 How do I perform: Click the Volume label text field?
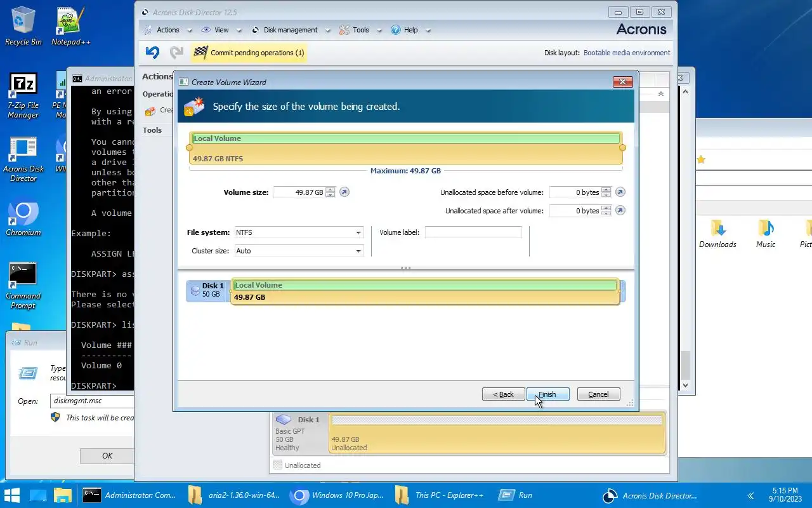coord(473,232)
